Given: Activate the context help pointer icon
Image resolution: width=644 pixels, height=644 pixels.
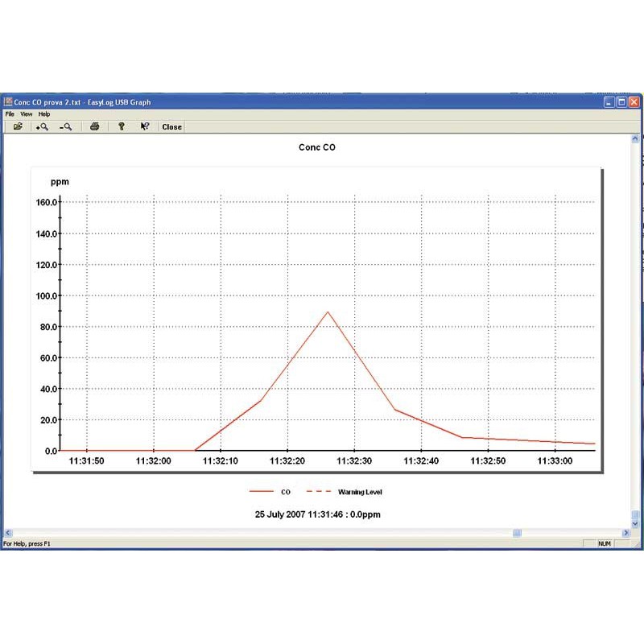Looking at the screenshot, I should [145, 126].
